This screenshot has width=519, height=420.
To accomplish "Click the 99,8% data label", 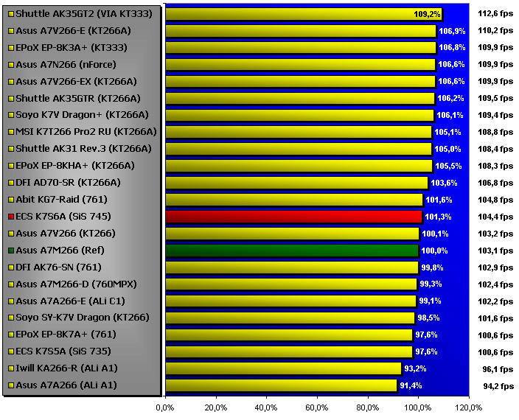I will tap(432, 267).
